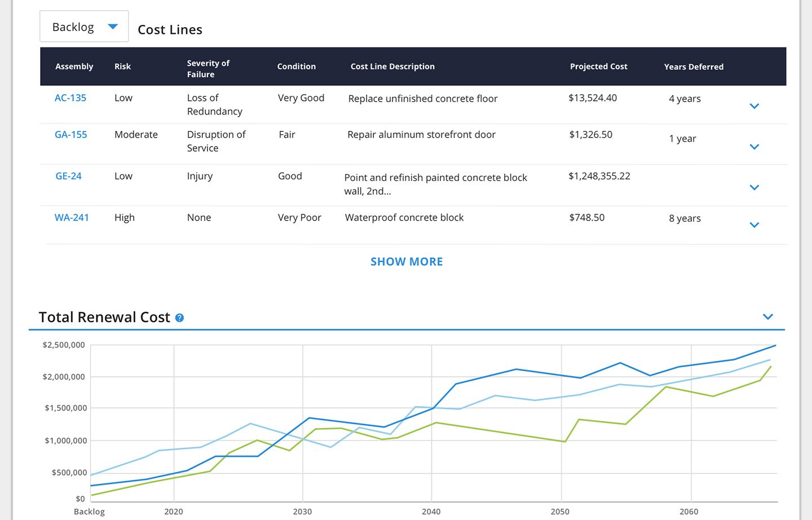Sort by Years Deferred column header
The image size is (812, 520).
pyautogui.click(x=694, y=67)
